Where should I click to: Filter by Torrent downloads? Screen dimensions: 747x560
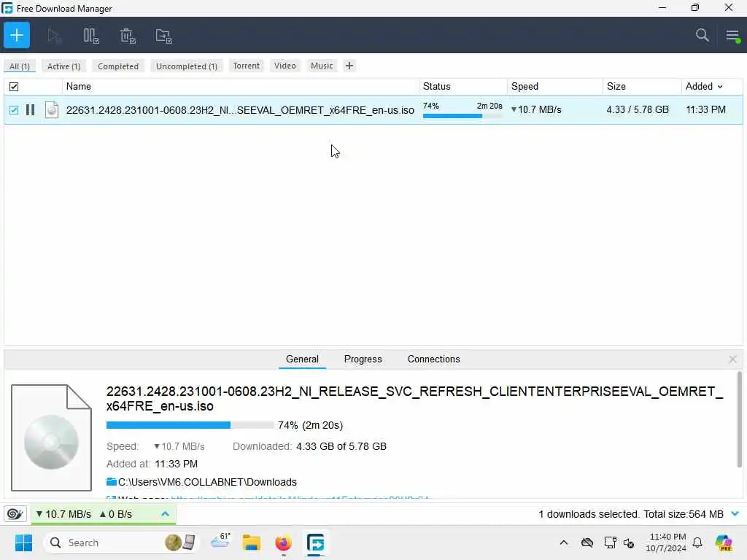[x=247, y=66]
